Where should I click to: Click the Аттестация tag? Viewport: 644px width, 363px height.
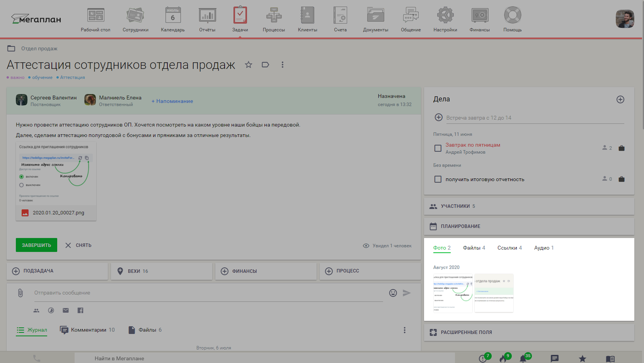click(x=70, y=77)
